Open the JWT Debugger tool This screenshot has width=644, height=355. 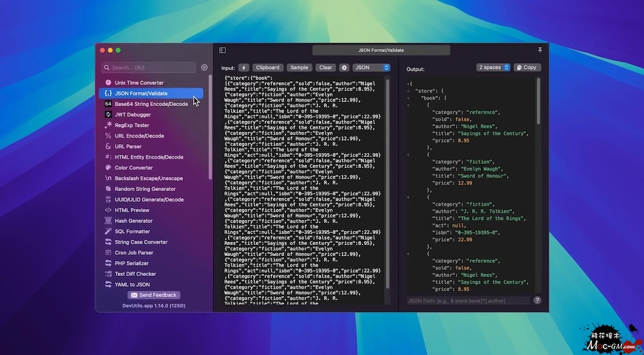(x=133, y=114)
